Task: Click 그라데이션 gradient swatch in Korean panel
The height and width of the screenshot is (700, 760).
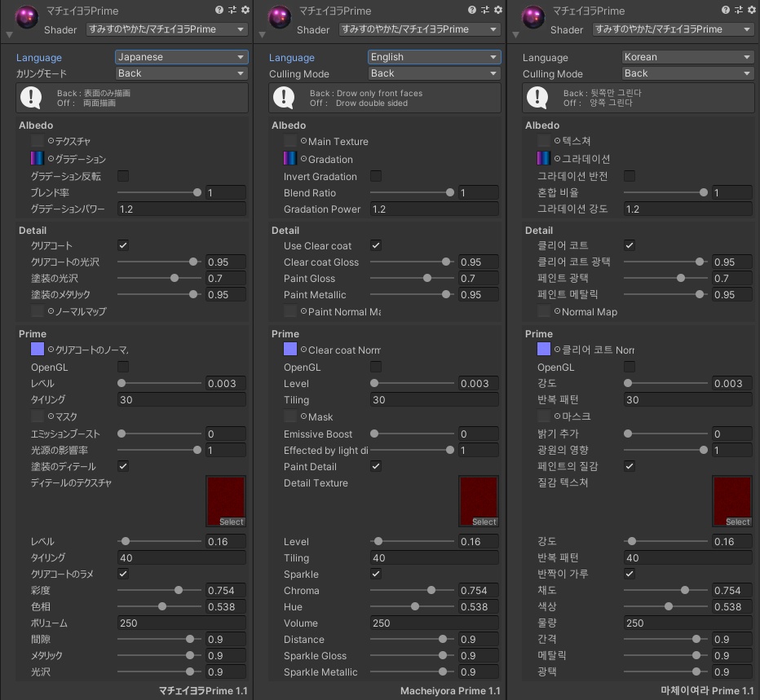Action: click(543, 158)
